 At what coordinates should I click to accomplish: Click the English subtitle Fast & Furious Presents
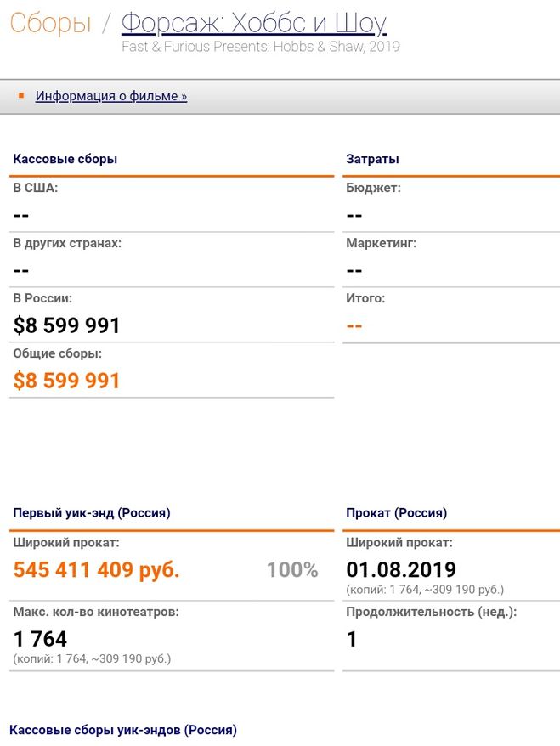coord(260,47)
